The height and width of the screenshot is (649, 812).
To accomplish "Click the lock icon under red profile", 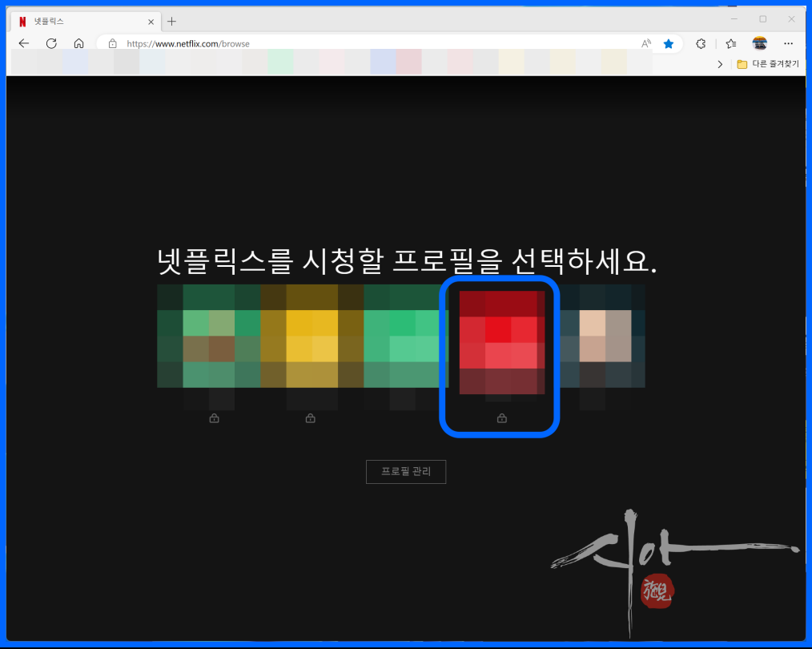I will 502,418.
